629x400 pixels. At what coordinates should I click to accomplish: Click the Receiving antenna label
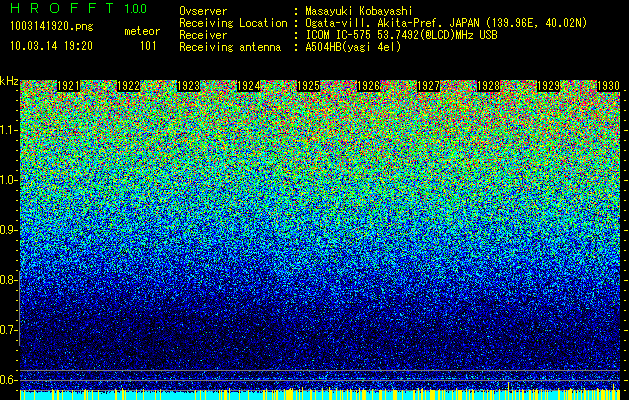(x=230, y=47)
